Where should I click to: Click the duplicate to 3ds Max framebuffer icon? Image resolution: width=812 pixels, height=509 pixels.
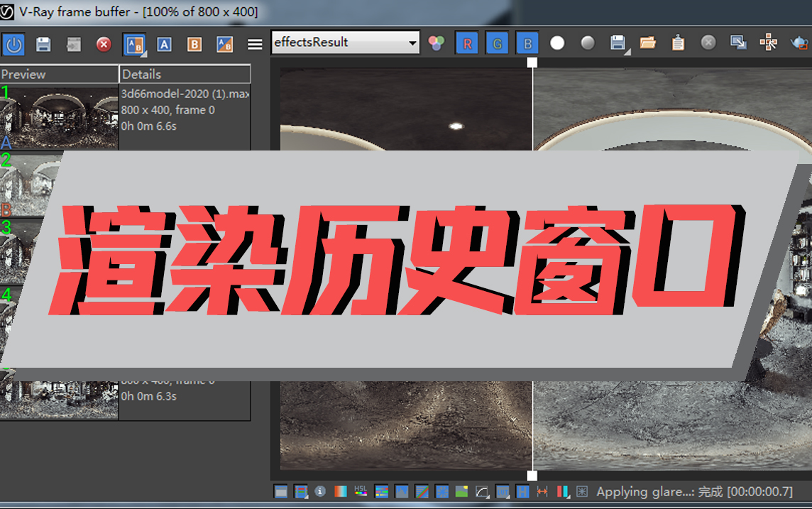(x=737, y=43)
